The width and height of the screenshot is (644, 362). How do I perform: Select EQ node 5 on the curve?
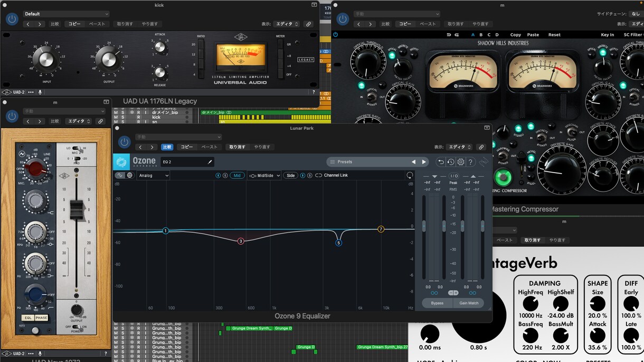(339, 243)
